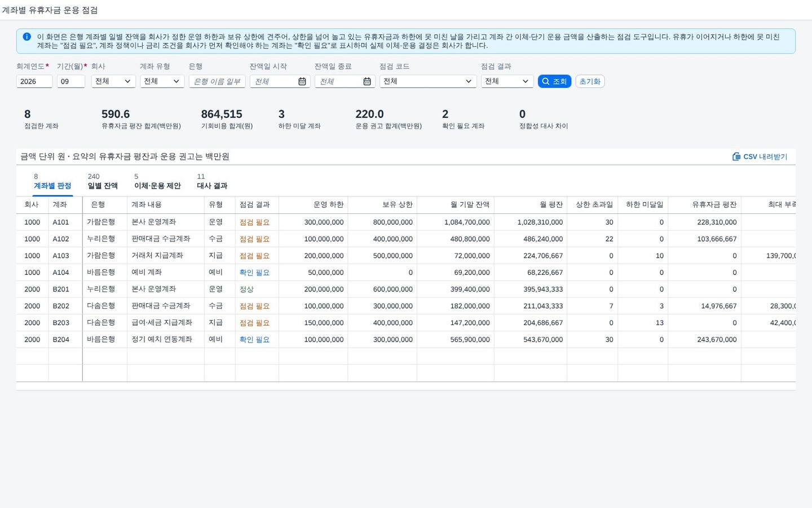This screenshot has width=812, height=508.
Task: Click the 초기화 reset button
Action: pyautogui.click(x=590, y=81)
